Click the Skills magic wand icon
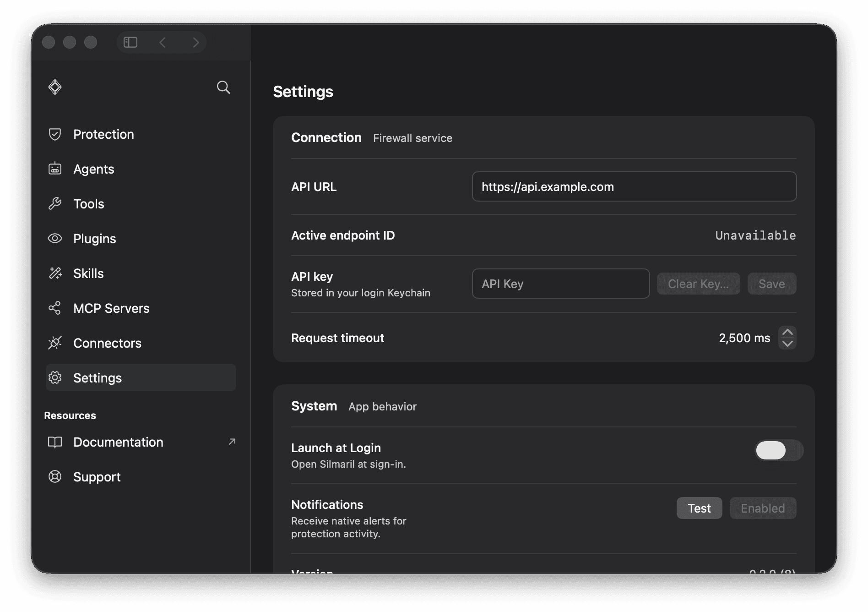This screenshot has height=612, width=868. [x=55, y=273]
